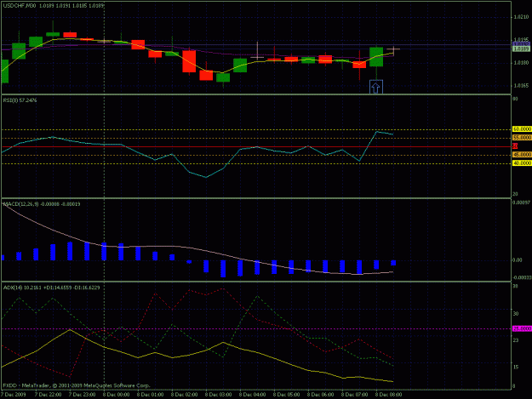
Task: Select the current price tag 1.0189
Action: click(x=521, y=48)
